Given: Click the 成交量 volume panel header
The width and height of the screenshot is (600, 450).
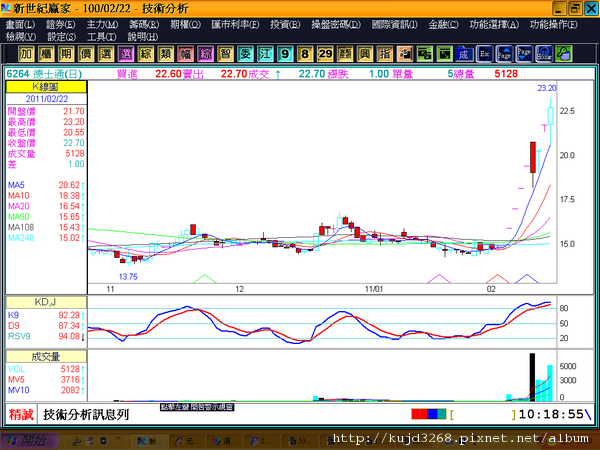Looking at the screenshot, I should click(x=46, y=357).
